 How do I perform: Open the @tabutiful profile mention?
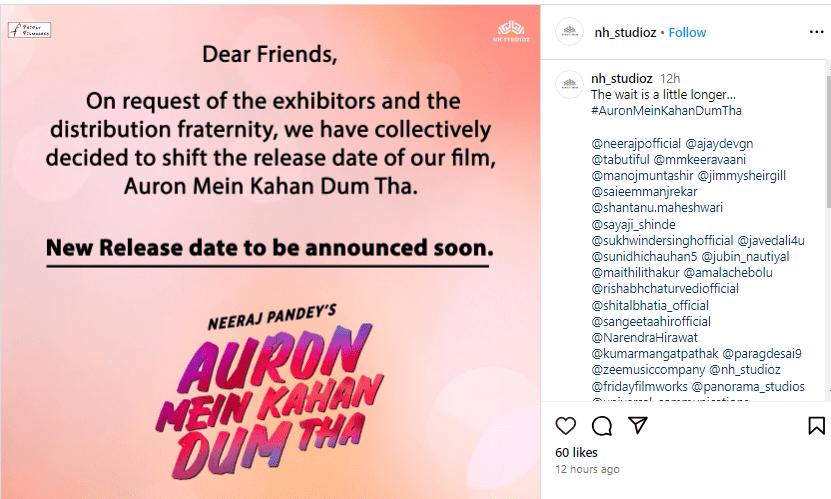pos(620,159)
